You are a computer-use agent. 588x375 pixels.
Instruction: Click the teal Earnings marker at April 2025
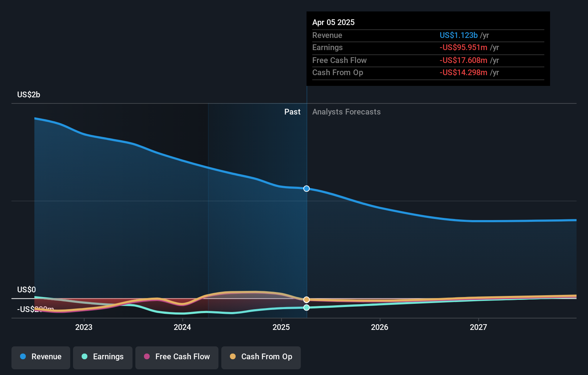(x=307, y=307)
